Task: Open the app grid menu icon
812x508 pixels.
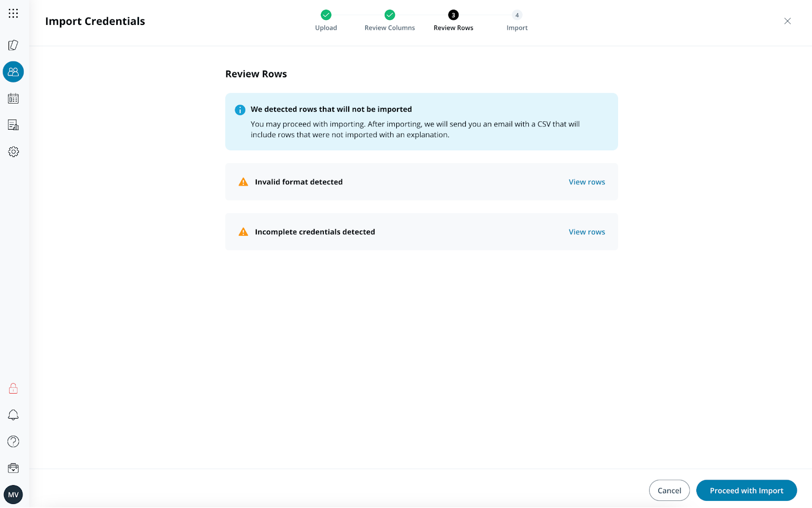Action: [x=13, y=13]
